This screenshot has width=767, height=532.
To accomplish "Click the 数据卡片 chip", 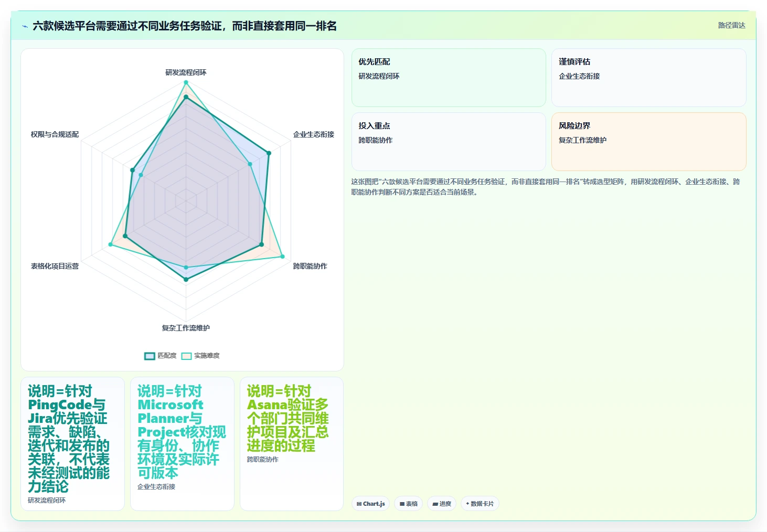I will (480, 504).
